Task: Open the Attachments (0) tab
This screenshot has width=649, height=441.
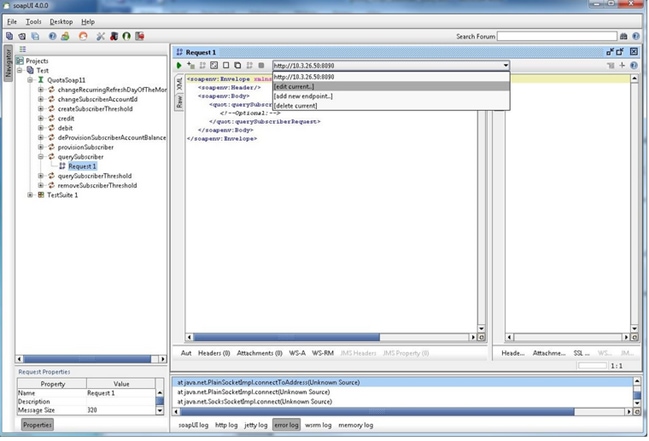Action: coord(260,353)
